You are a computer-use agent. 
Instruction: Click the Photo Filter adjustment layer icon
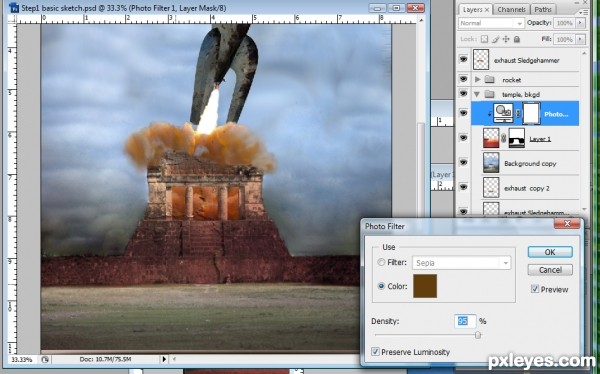[503, 113]
